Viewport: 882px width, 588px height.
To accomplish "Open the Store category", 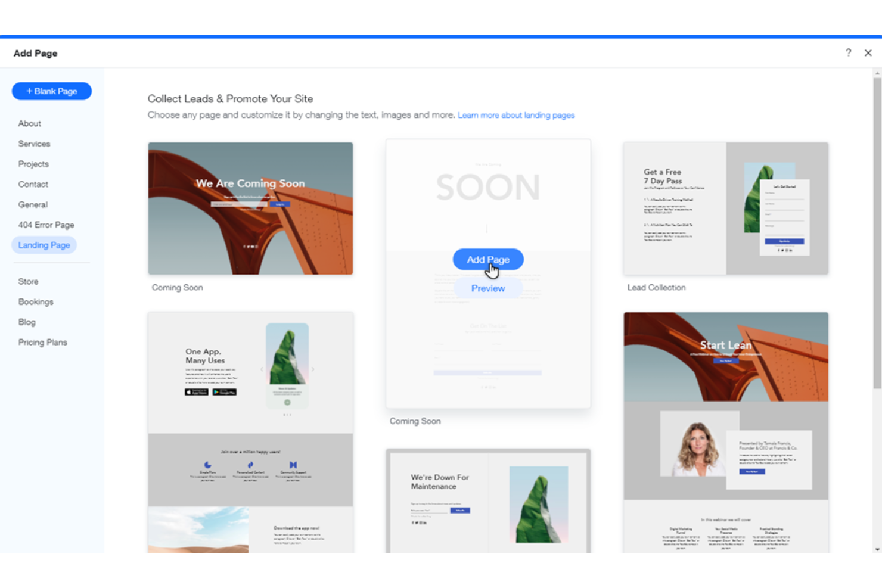I will [28, 281].
